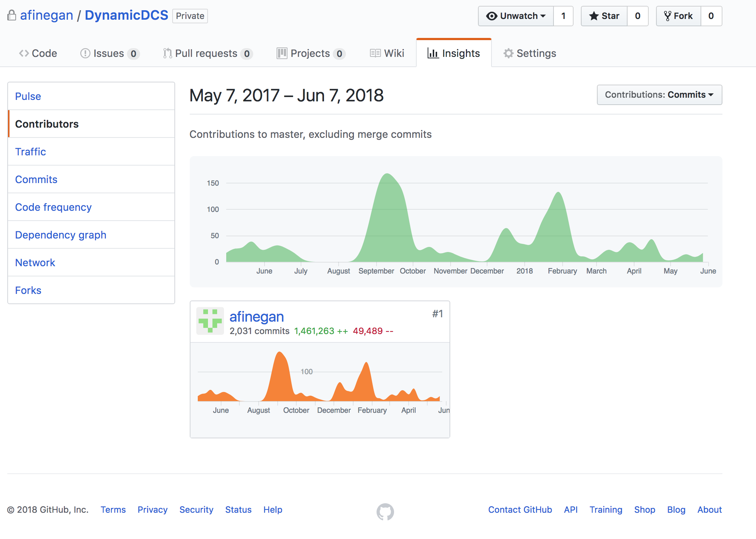Open the afinegan owner link in header
This screenshot has height=539, width=756.
(x=47, y=15)
